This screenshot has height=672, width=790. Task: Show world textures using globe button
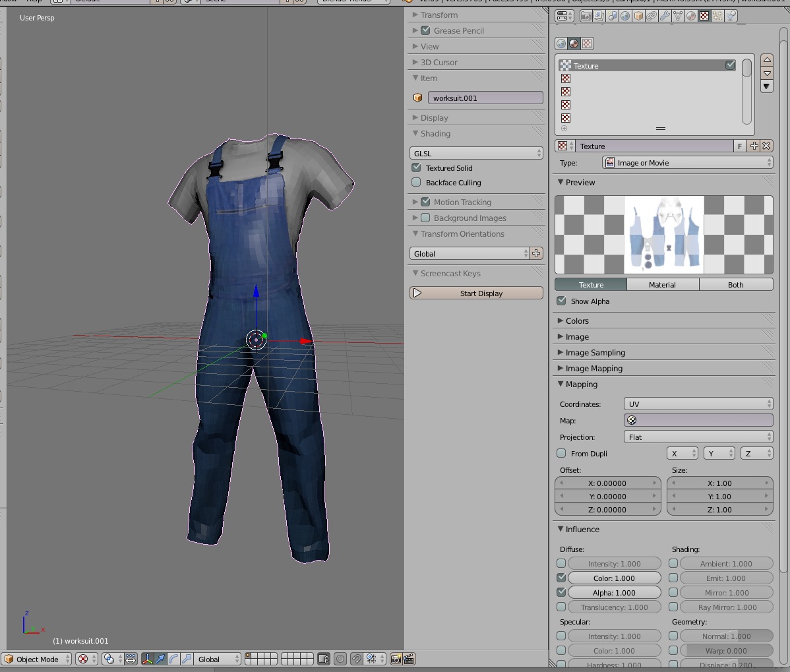561,44
